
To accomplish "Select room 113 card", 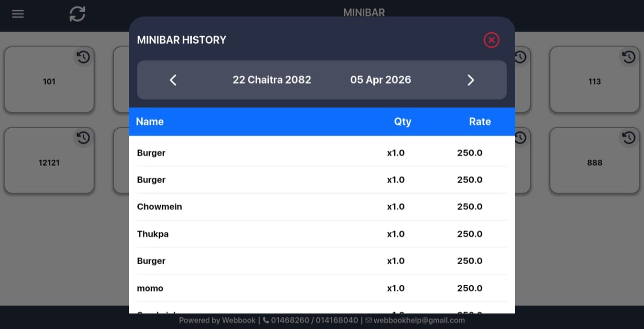I will click(x=595, y=80).
